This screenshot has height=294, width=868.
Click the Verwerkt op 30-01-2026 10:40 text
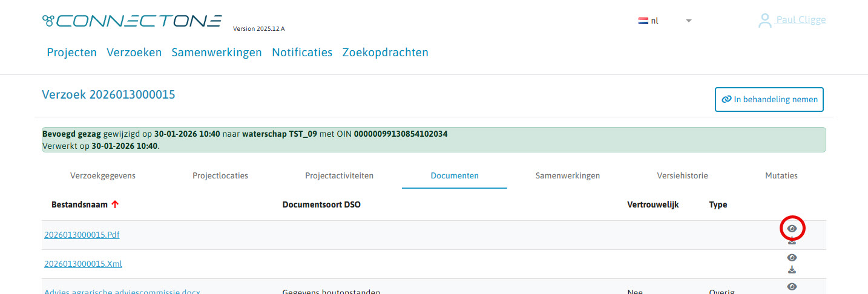pos(101,146)
